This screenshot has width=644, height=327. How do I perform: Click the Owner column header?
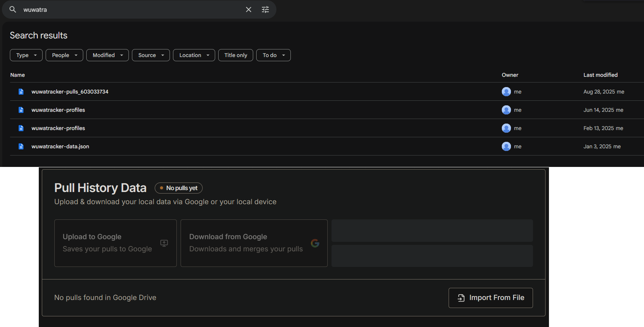510,75
